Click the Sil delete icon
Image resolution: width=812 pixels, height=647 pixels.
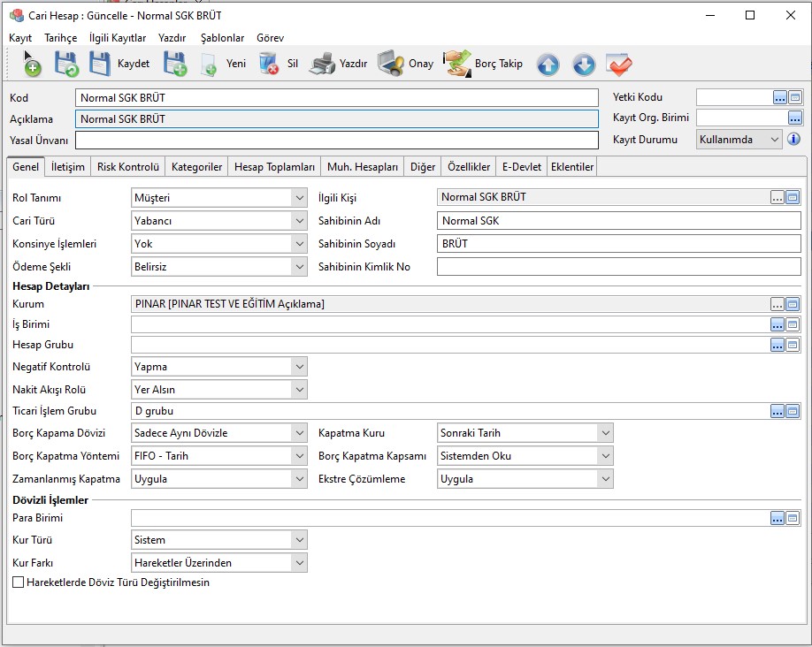(x=269, y=64)
